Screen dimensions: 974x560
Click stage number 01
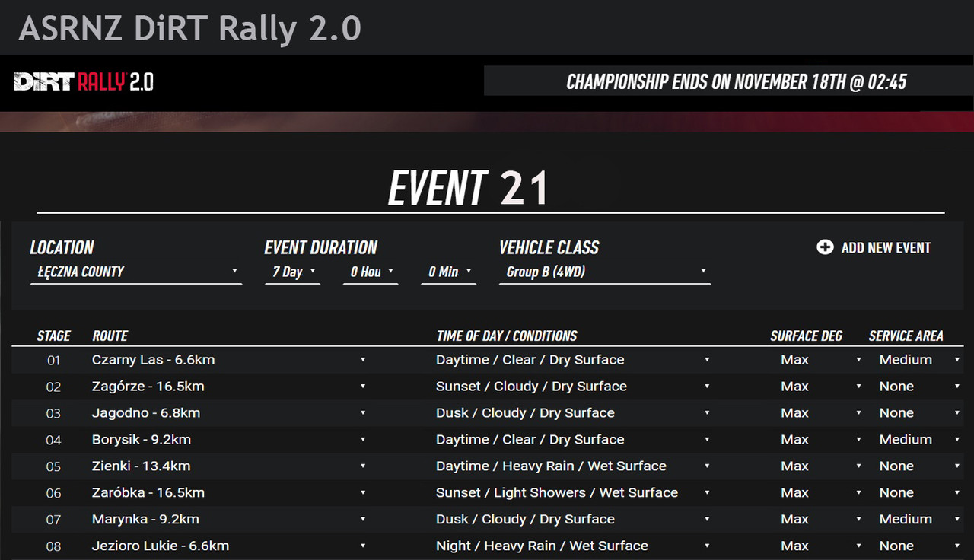[53, 361]
